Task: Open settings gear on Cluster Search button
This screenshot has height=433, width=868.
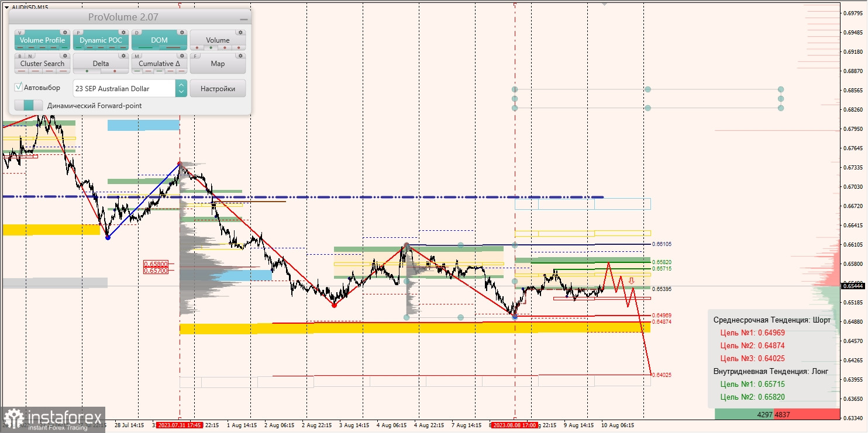Action: pos(64,56)
